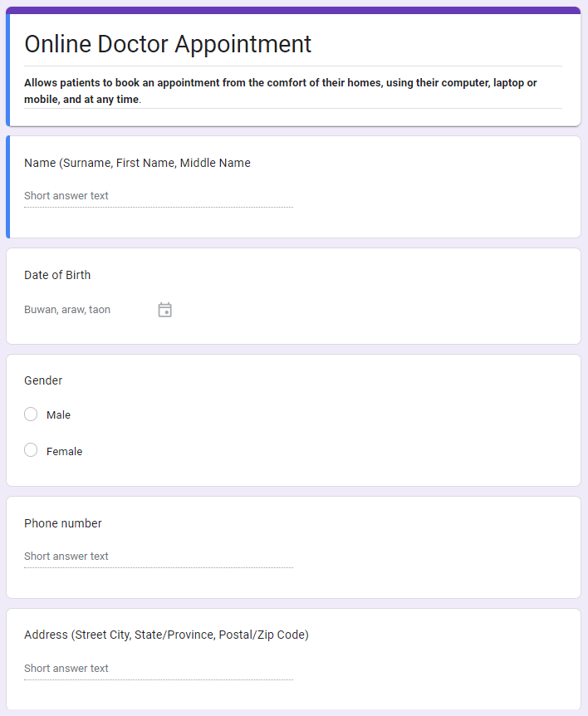
Task: Focus the short answer field under Phone number
Action: pyautogui.click(x=158, y=557)
